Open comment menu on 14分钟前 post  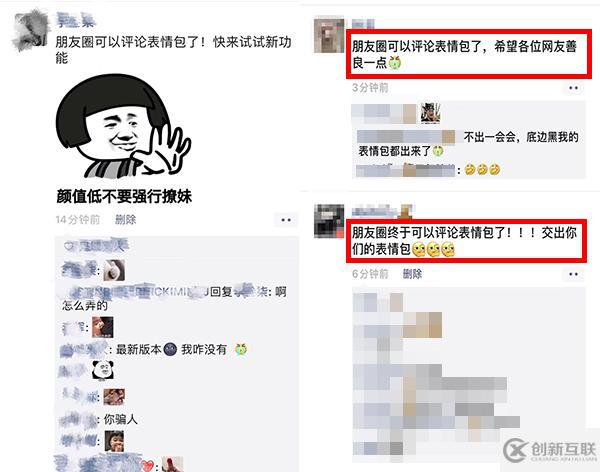point(286,220)
